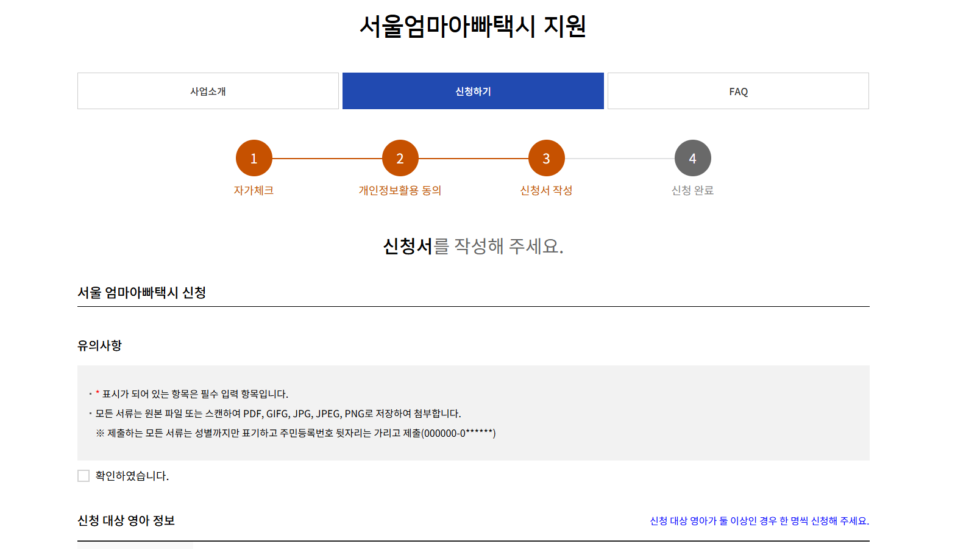Click the 확인하였습니다 label text
This screenshot has height=549, width=980.
(x=132, y=476)
